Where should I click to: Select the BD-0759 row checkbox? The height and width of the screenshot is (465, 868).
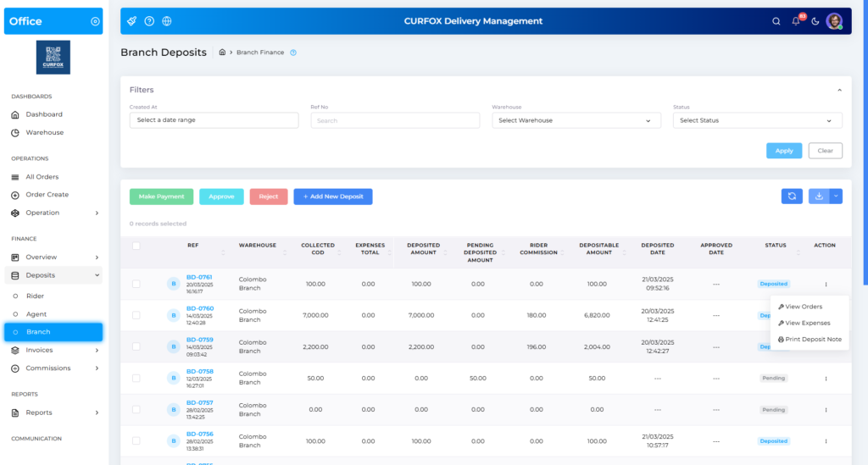(136, 346)
